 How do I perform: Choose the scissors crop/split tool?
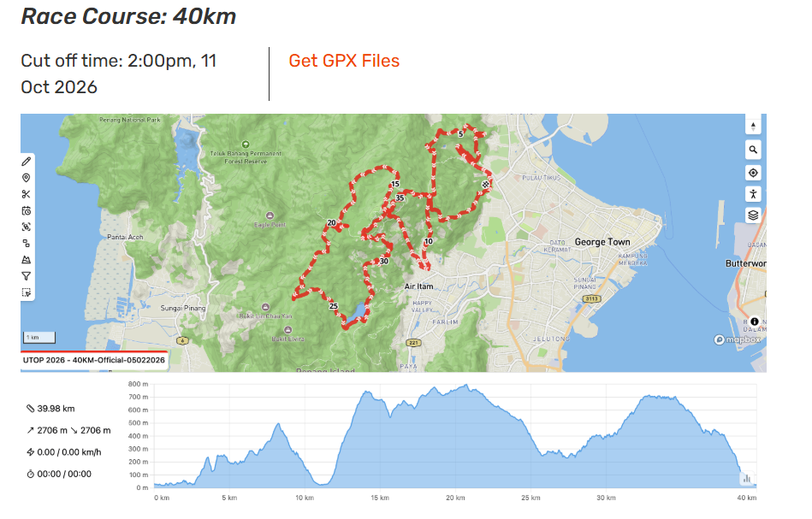click(x=27, y=194)
